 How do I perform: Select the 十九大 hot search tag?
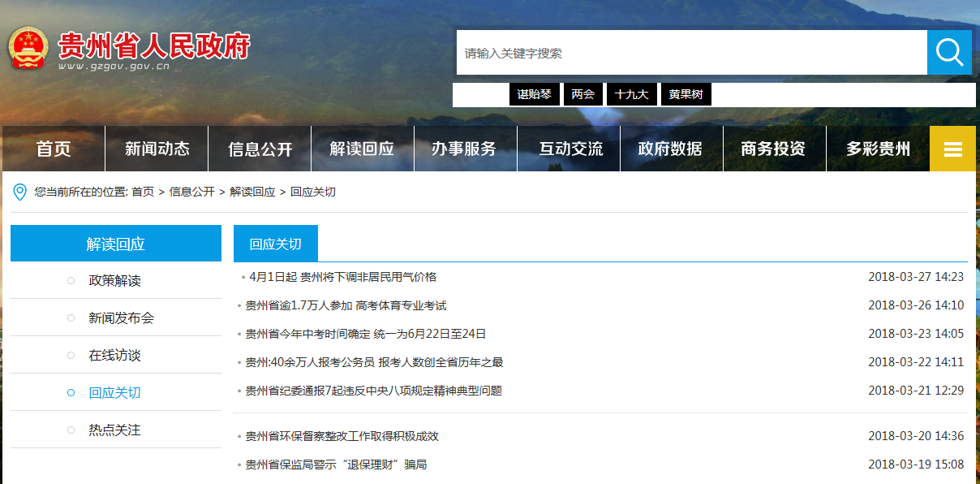(631, 94)
